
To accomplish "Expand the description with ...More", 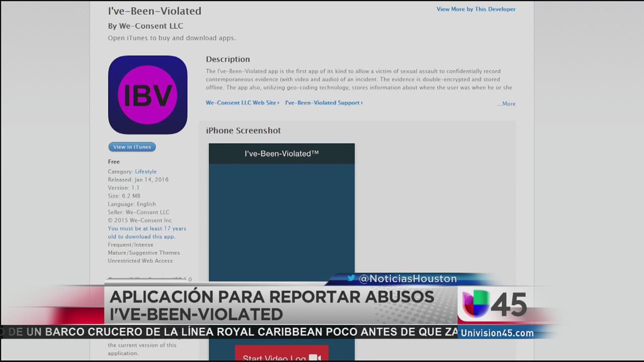I will [506, 104].
